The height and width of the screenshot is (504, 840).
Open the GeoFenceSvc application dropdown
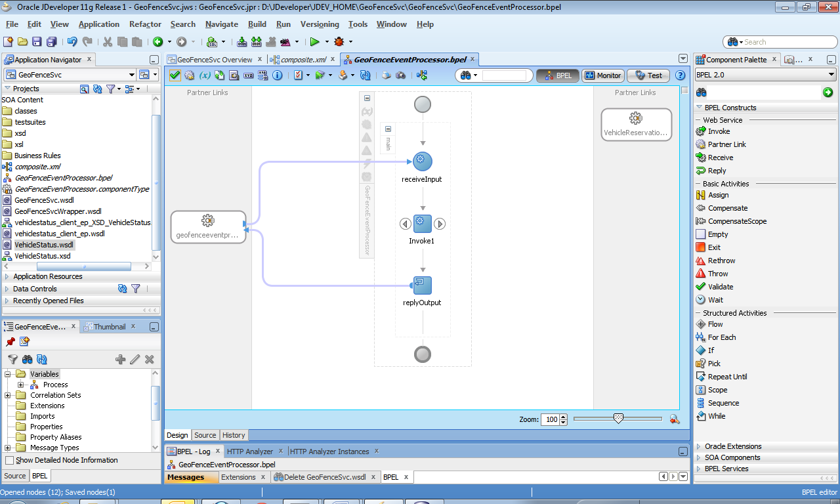(131, 75)
